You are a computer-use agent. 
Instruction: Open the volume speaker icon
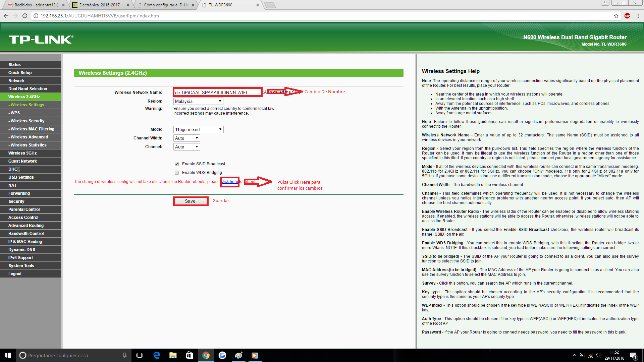point(598,355)
